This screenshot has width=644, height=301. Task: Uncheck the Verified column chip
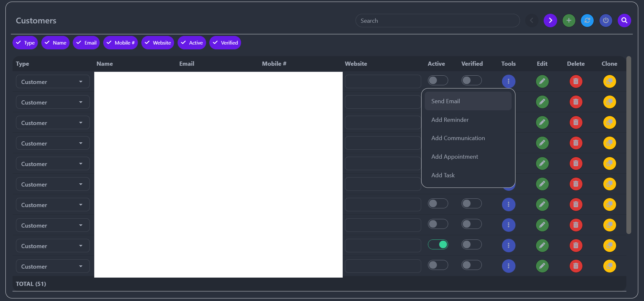(225, 43)
